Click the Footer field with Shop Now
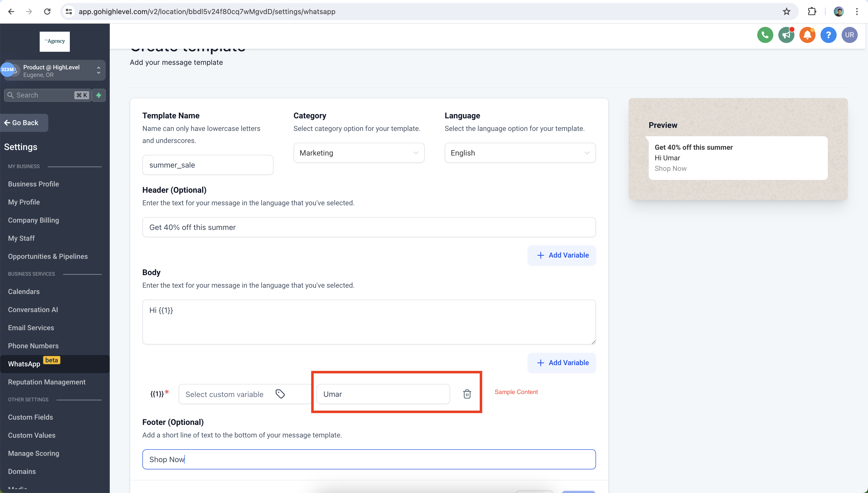868x493 pixels. (x=369, y=460)
